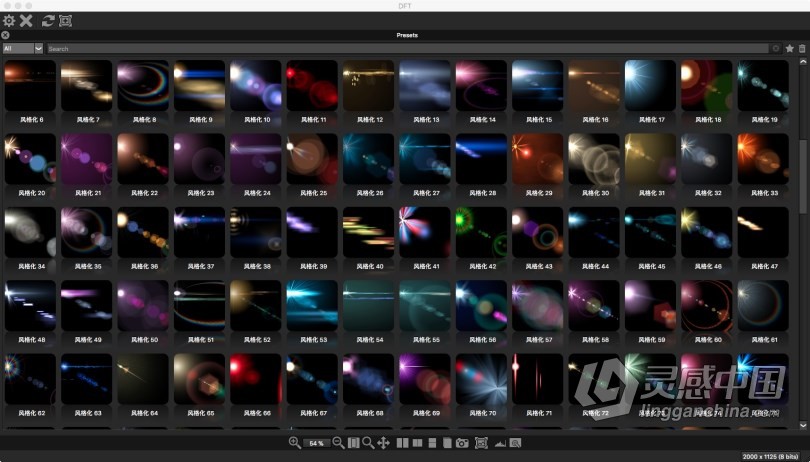Select preset thumbnail 风格化 17
Screen dimensions: 810x462
[650, 85]
